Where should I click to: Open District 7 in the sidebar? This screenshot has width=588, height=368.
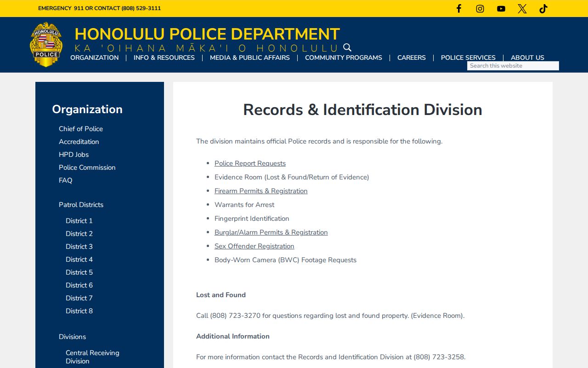pos(79,298)
